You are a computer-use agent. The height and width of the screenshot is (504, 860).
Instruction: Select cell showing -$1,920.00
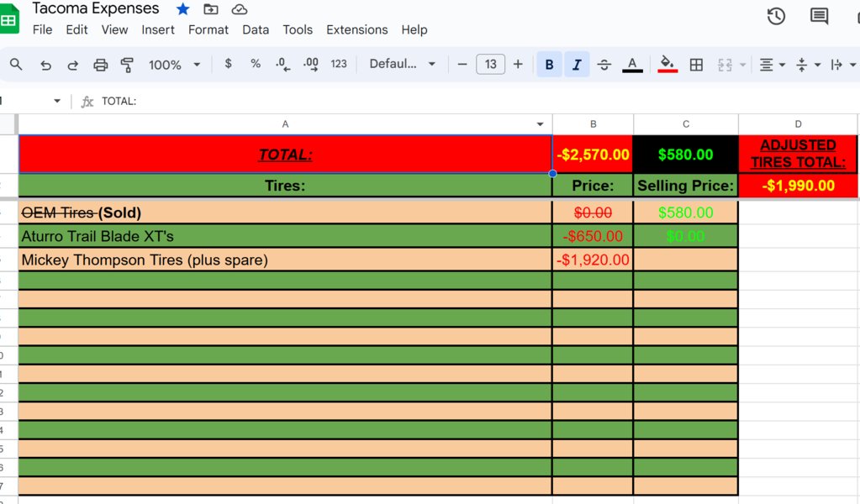[x=593, y=260]
